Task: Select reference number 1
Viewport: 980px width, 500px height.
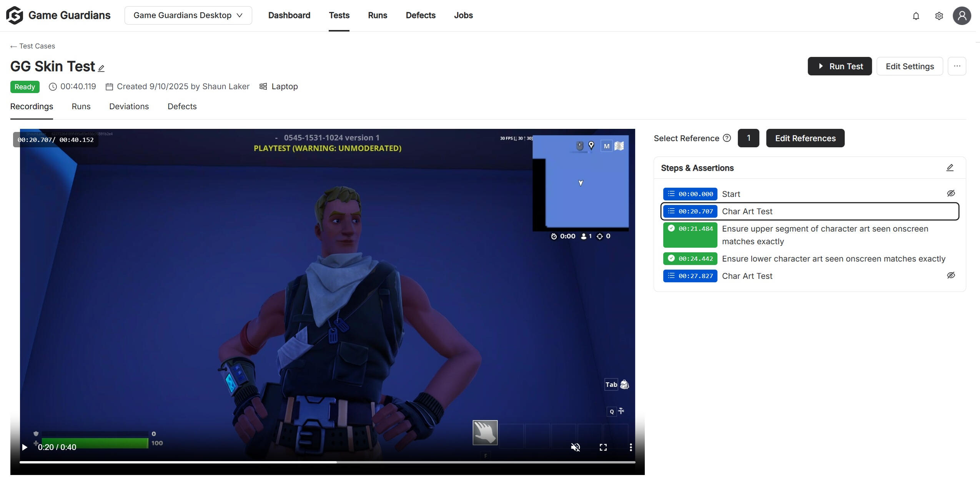Action: [x=748, y=138]
